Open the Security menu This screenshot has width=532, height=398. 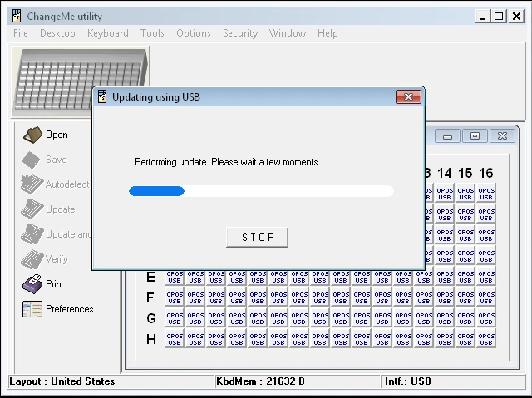pyautogui.click(x=240, y=33)
